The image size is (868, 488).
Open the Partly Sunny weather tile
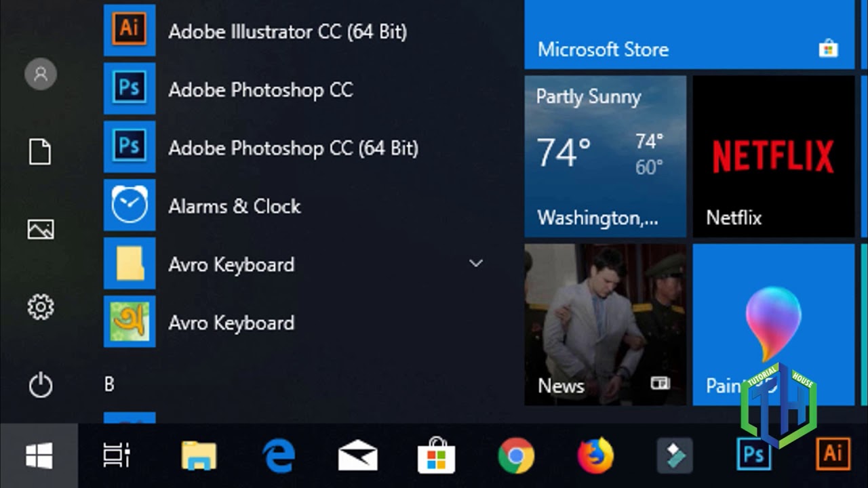coord(606,157)
